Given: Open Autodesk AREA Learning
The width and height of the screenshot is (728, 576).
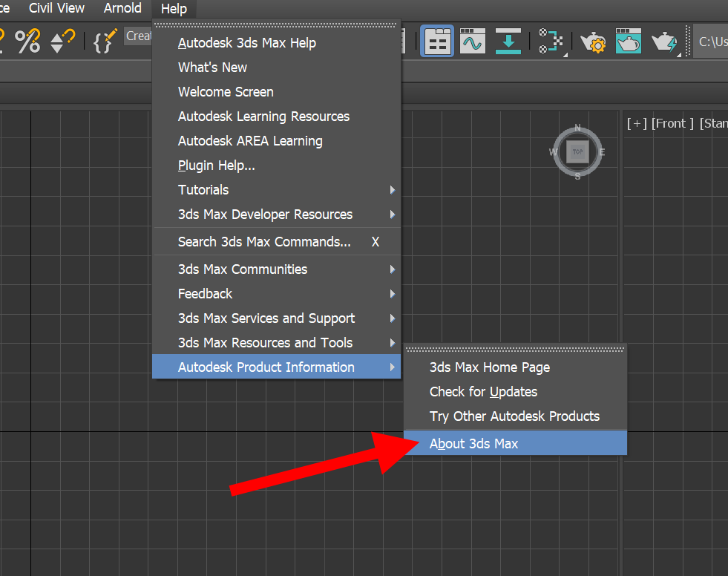Looking at the screenshot, I should [x=276, y=141].
